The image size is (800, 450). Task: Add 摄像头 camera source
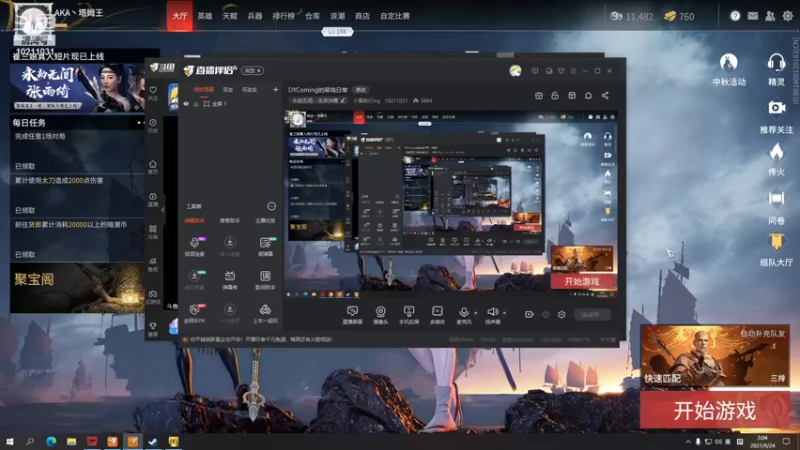[380, 315]
